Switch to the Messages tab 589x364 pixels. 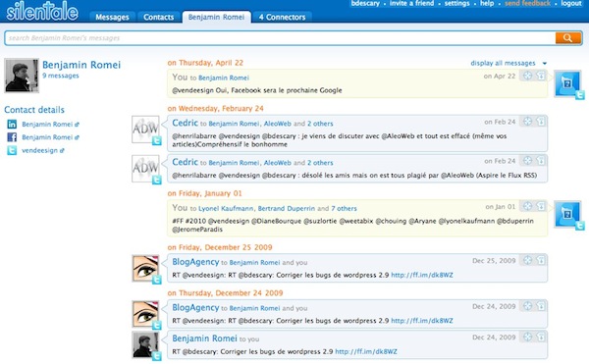[112, 17]
